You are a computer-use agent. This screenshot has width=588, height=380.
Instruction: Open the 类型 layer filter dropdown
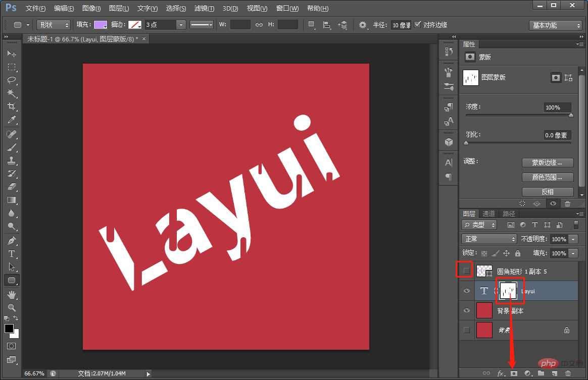point(479,225)
